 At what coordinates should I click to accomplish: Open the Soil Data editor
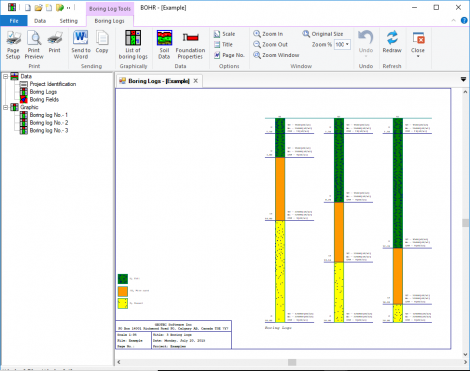tap(164, 45)
